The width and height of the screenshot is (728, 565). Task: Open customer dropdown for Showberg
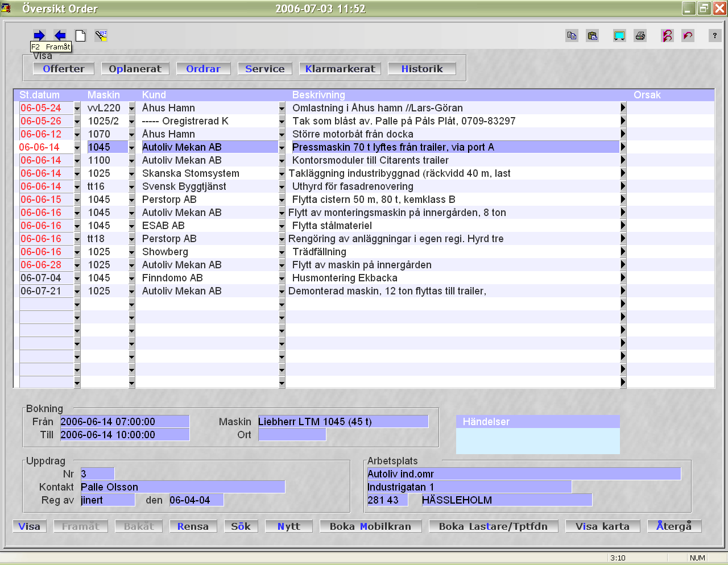coord(282,252)
